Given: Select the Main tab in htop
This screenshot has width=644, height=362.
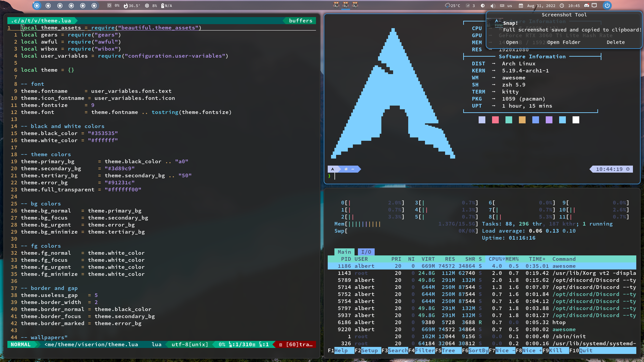Looking at the screenshot, I should (x=344, y=252).
